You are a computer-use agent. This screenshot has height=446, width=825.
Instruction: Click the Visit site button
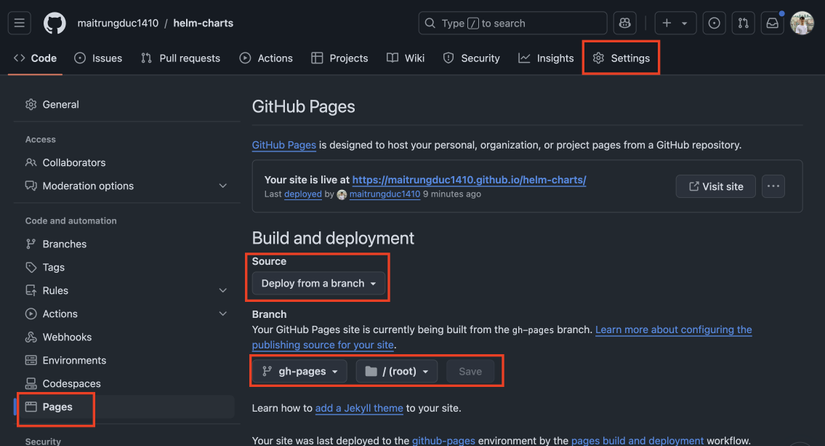click(x=715, y=186)
